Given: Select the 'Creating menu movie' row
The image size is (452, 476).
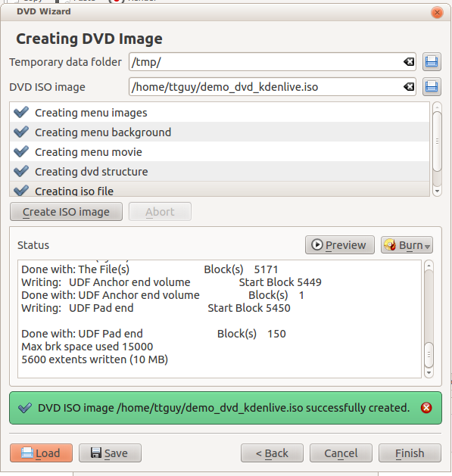Looking at the screenshot, I should tap(220, 152).
